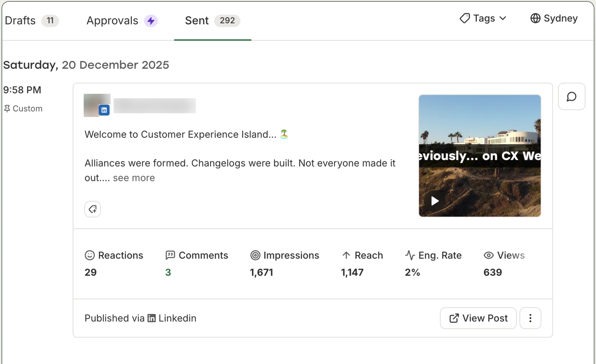
Task: Click the globe icon beside Sydney
Action: point(535,18)
